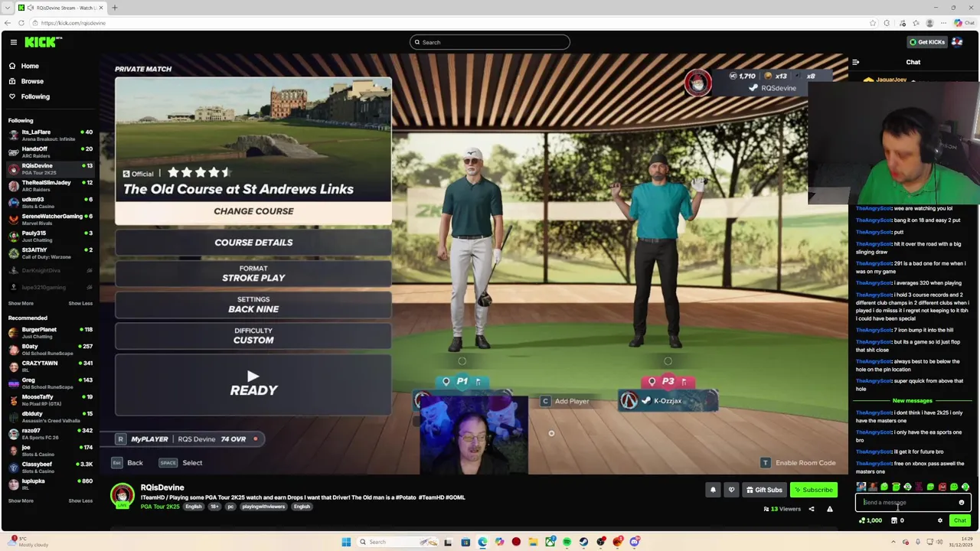The width and height of the screenshot is (980, 551).
Task: Click the KICK logo
Action: [x=43, y=42]
